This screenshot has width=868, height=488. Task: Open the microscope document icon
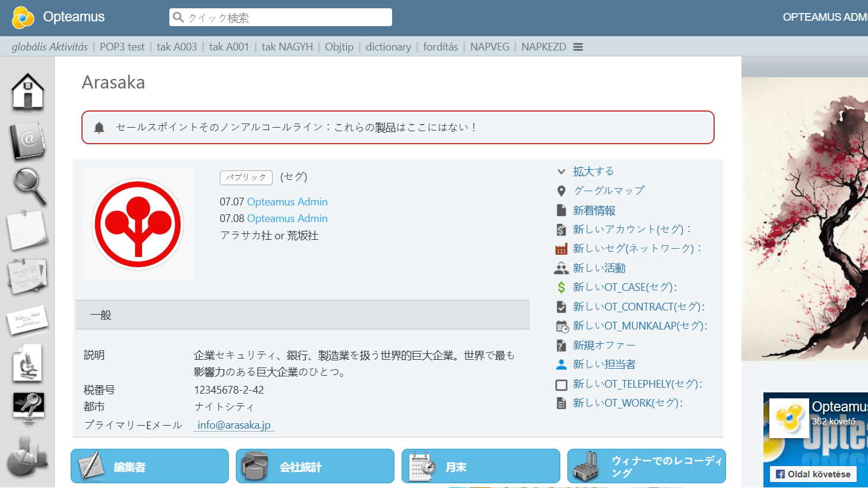(27, 363)
